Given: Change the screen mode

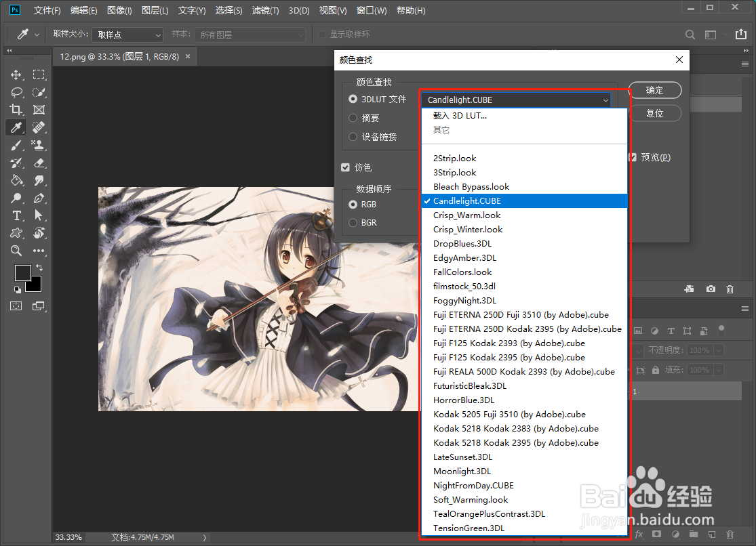Looking at the screenshot, I should pyautogui.click(x=39, y=306).
